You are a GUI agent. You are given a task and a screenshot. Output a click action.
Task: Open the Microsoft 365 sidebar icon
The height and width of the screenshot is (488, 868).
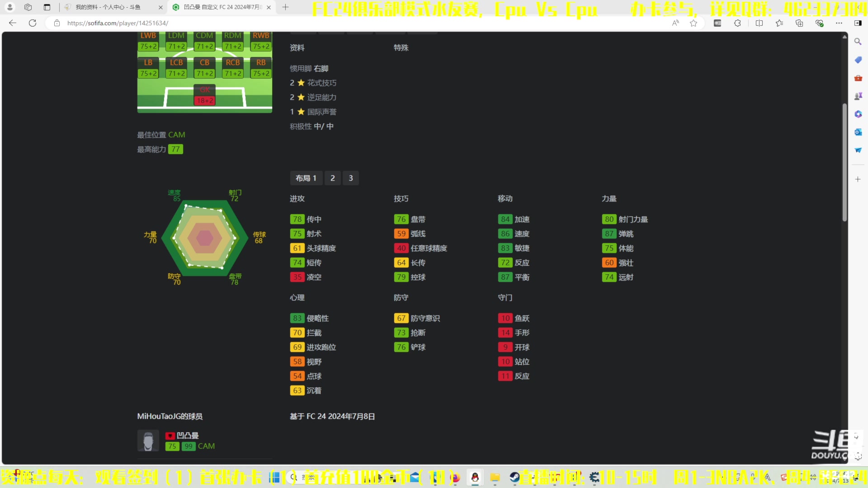858,114
